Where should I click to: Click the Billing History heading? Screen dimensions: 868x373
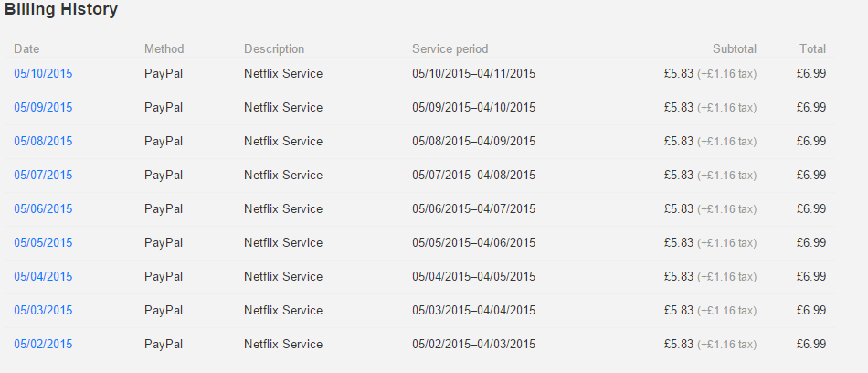(x=61, y=9)
